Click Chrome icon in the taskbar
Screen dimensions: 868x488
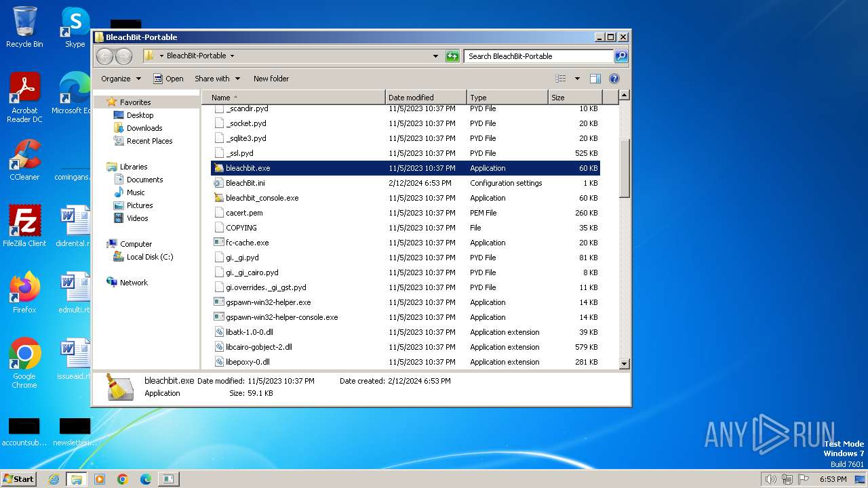tap(123, 479)
